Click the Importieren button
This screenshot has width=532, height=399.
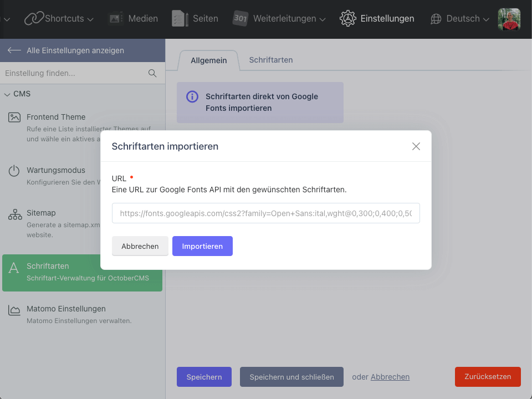pos(202,246)
